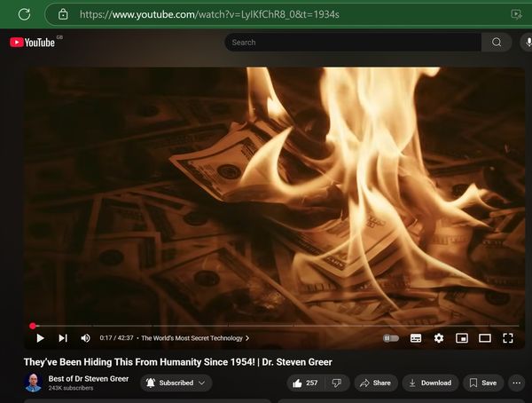Mute the video volume

85,338
